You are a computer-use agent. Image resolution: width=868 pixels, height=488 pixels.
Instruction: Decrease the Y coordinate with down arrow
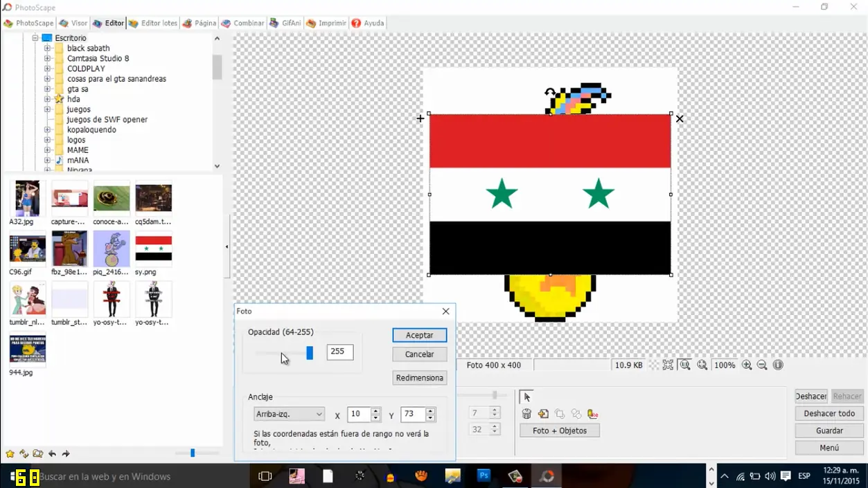pyautogui.click(x=430, y=418)
